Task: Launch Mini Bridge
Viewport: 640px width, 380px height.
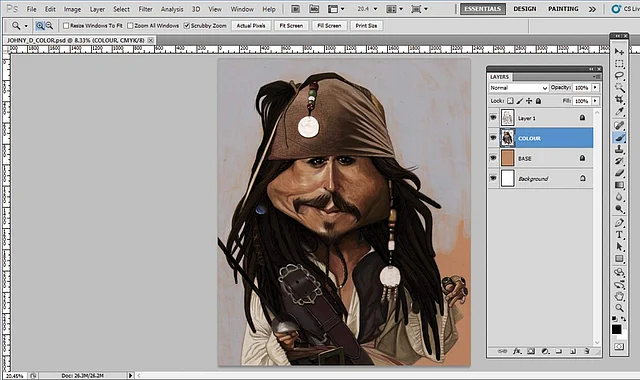Action: coord(314,9)
